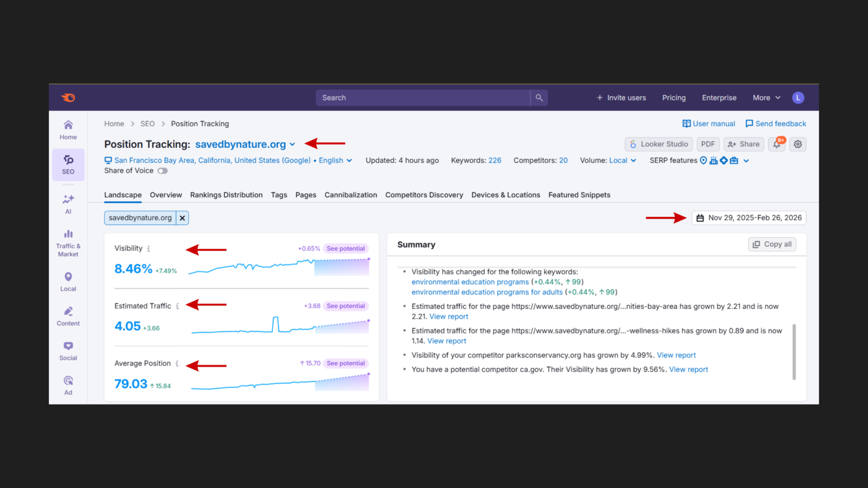Open the Local sidebar section
The width and height of the screenshot is (868, 488).
[68, 282]
